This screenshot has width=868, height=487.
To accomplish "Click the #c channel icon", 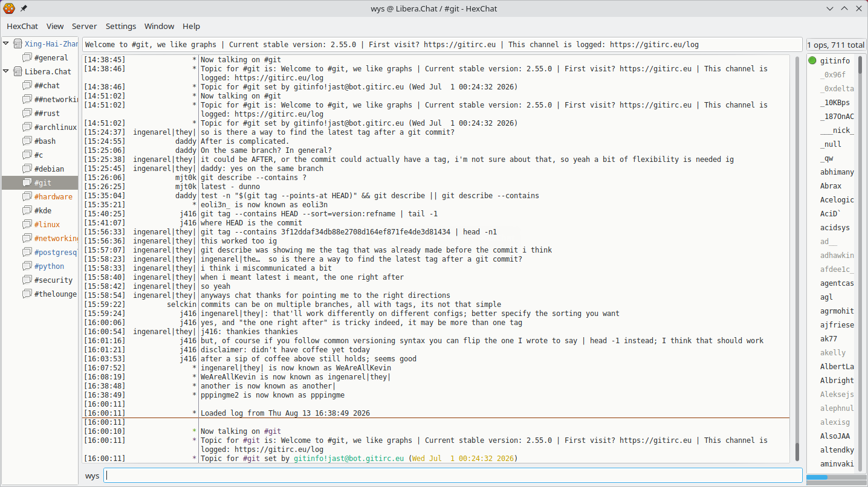I will coord(27,155).
